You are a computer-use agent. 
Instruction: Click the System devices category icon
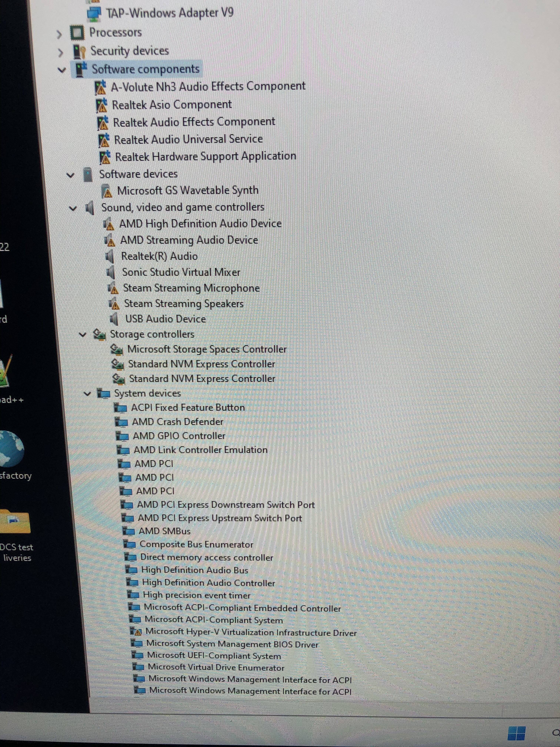tap(104, 394)
